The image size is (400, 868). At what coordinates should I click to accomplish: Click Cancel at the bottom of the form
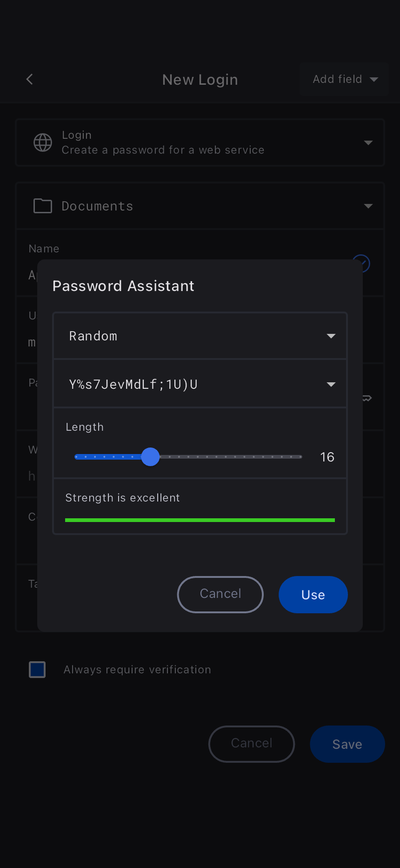252,744
